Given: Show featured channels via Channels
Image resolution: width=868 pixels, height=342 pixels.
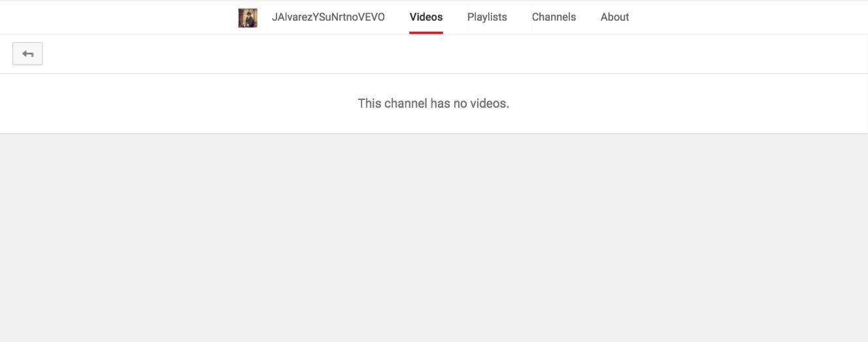Looking at the screenshot, I should coord(554,17).
